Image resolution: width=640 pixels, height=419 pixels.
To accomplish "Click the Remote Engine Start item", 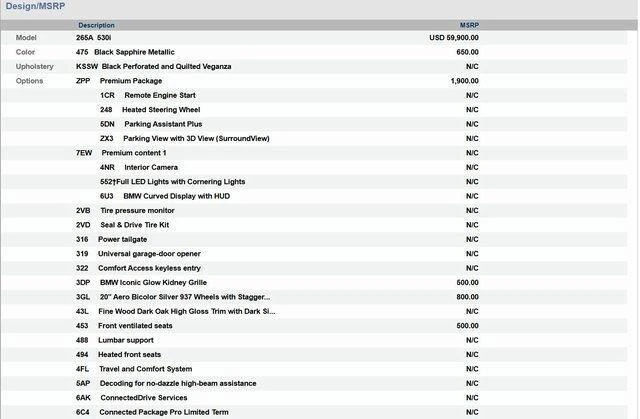I will (x=159, y=95).
